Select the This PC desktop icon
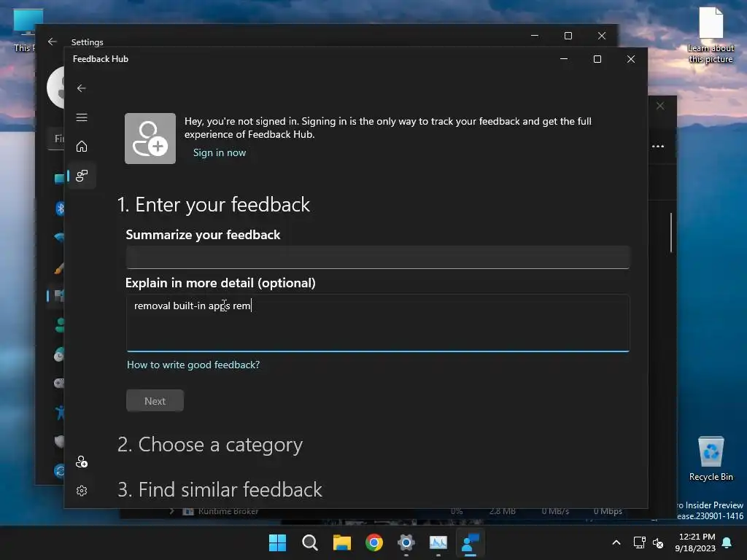Image resolution: width=747 pixels, height=560 pixels. click(x=25, y=31)
